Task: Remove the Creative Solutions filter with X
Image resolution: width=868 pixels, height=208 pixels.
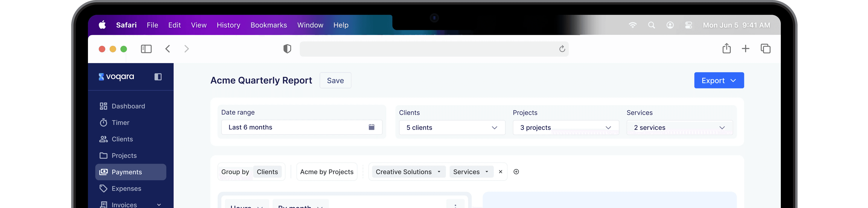Action: (x=500, y=172)
